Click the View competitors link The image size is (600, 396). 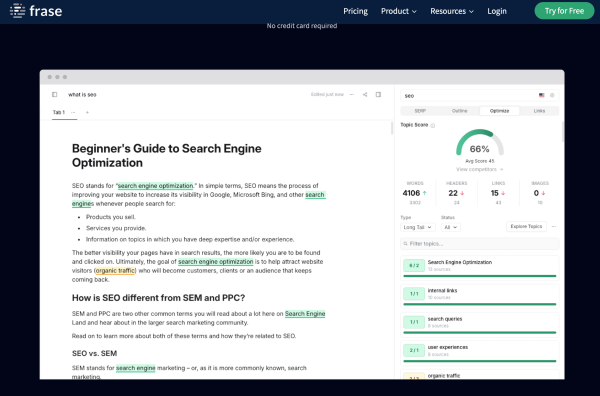(x=479, y=169)
